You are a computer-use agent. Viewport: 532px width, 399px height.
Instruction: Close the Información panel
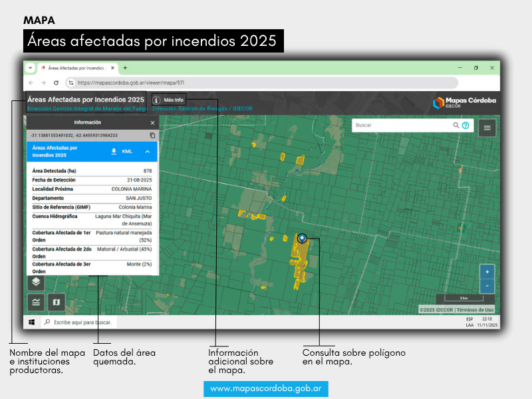(x=152, y=122)
